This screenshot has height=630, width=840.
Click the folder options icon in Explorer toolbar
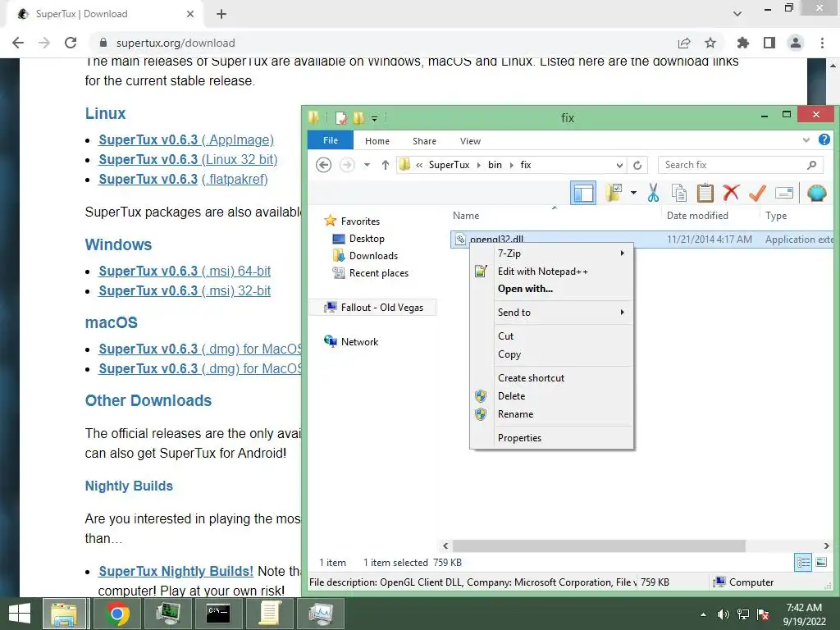click(x=614, y=193)
